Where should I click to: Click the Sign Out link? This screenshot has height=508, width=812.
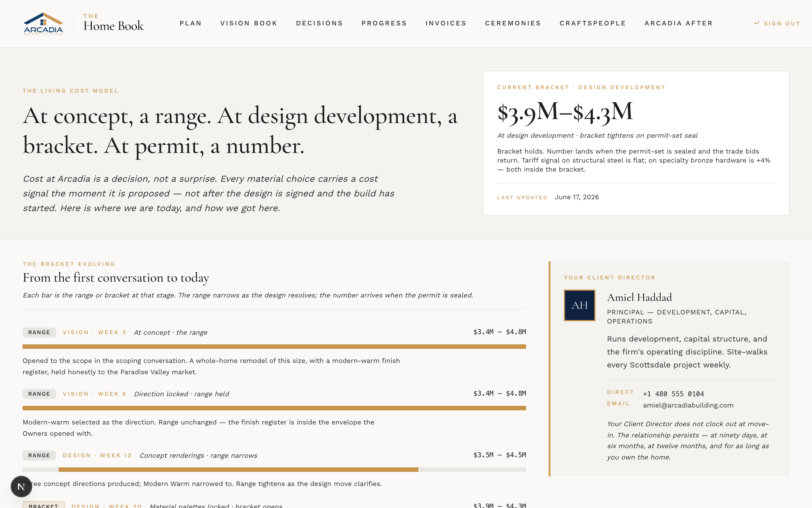(x=777, y=23)
